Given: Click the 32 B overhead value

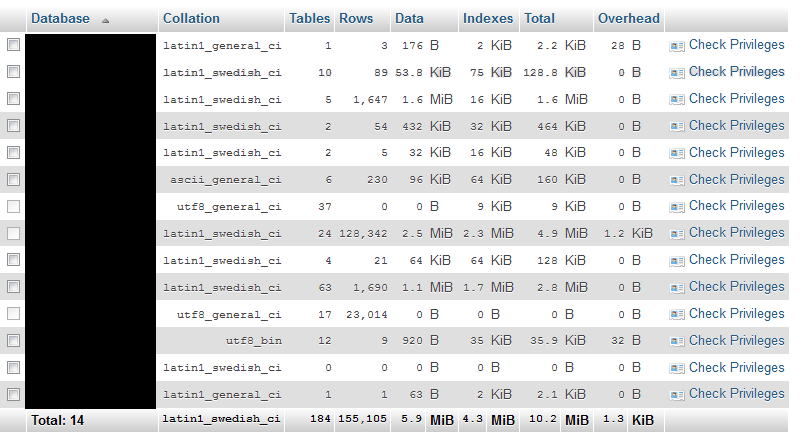Looking at the screenshot, I should tap(625, 340).
